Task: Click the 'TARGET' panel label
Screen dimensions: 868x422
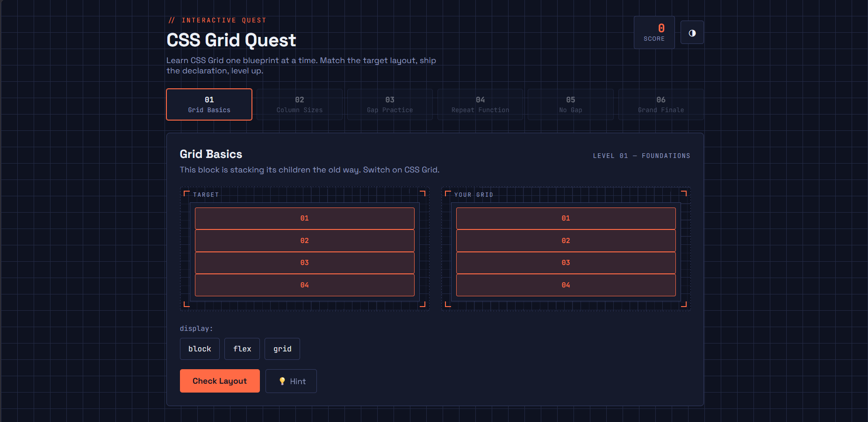Action: click(206, 195)
